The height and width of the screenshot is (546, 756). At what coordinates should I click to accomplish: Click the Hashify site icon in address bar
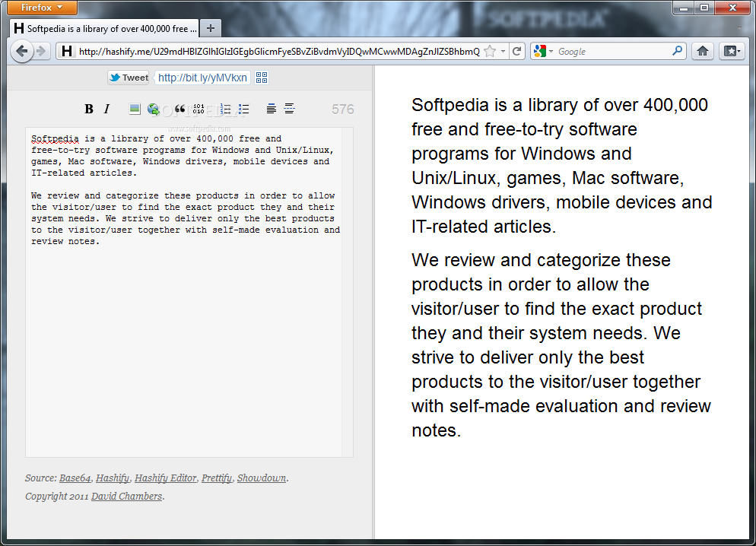click(x=67, y=51)
